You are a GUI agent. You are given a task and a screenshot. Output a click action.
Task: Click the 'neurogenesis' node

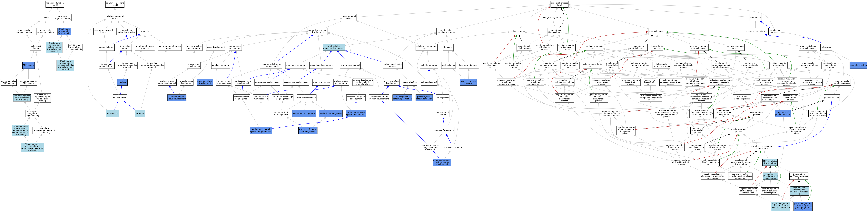[442, 98]
